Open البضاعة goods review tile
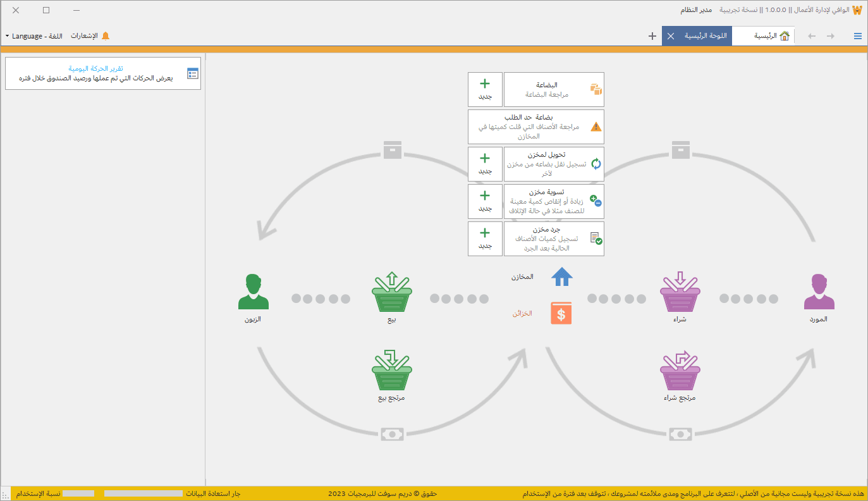This screenshot has width=868, height=501. coord(554,89)
